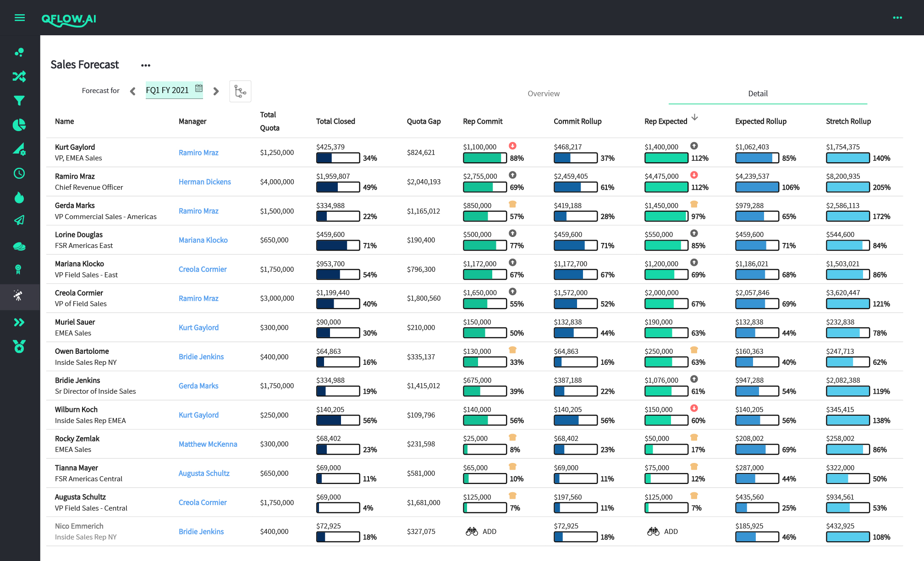Click Kurt Gaylord Total Closed progress bar
The width and height of the screenshot is (924, 561).
click(338, 158)
